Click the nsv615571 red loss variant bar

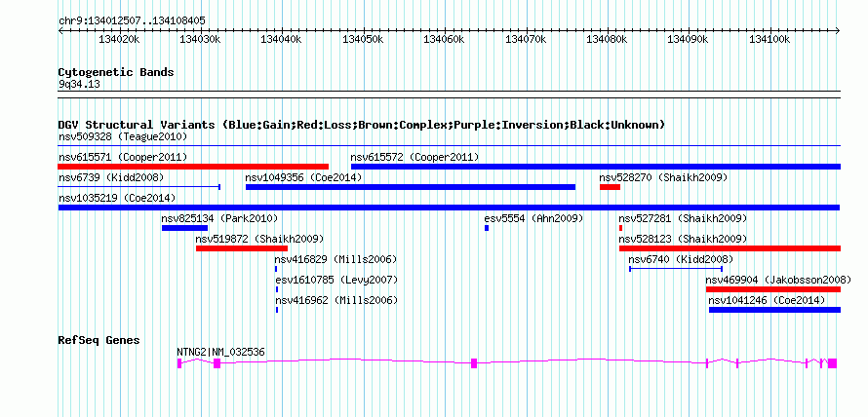[x=193, y=167]
